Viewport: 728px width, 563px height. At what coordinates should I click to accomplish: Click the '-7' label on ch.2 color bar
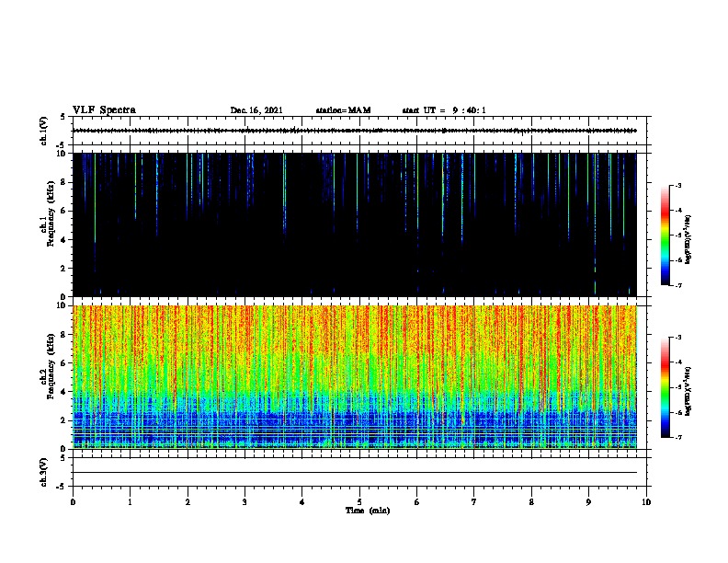[x=677, y=437]
